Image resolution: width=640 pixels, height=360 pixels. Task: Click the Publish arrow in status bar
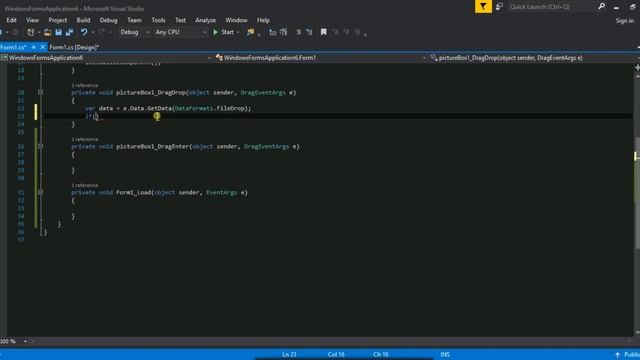617,355
